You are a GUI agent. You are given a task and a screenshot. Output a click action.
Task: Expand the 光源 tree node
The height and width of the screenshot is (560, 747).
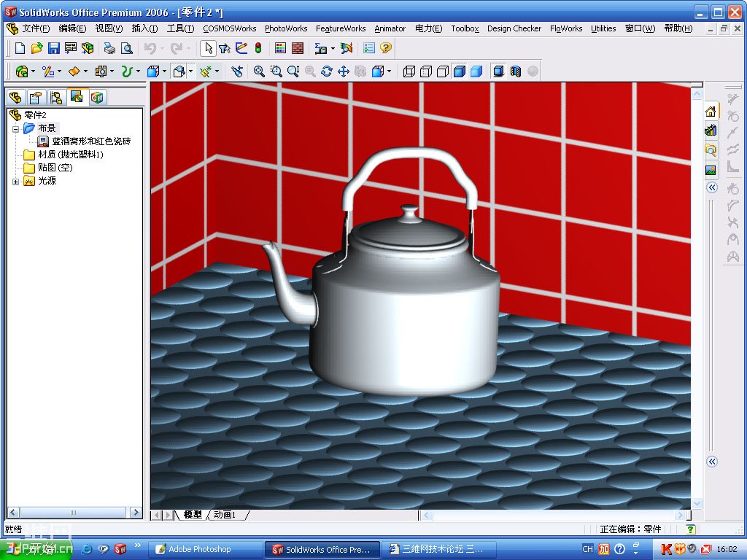tap(16, 182)
